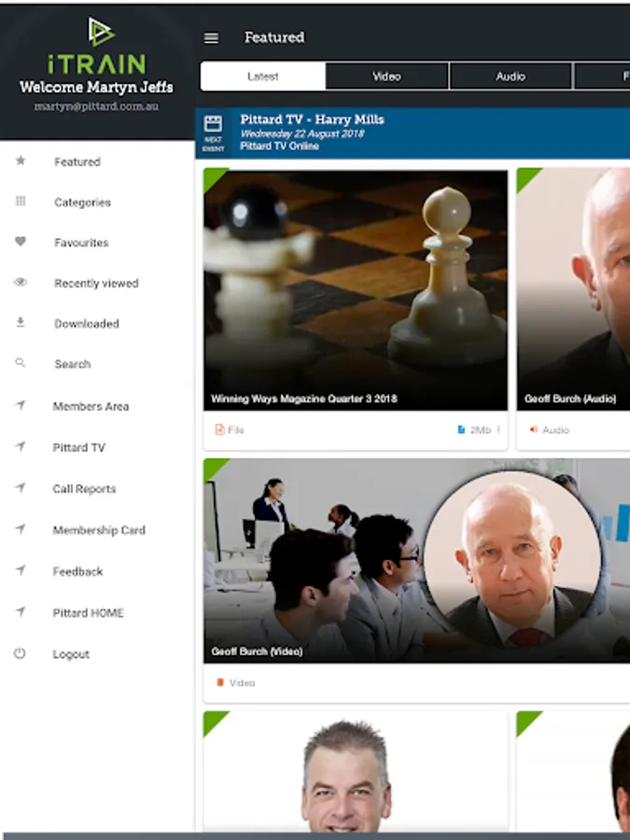The height and width of the screenshot is (840, 630).
Task: Click the Wednesday 22 August 2018 date
Action: (302, 133)
